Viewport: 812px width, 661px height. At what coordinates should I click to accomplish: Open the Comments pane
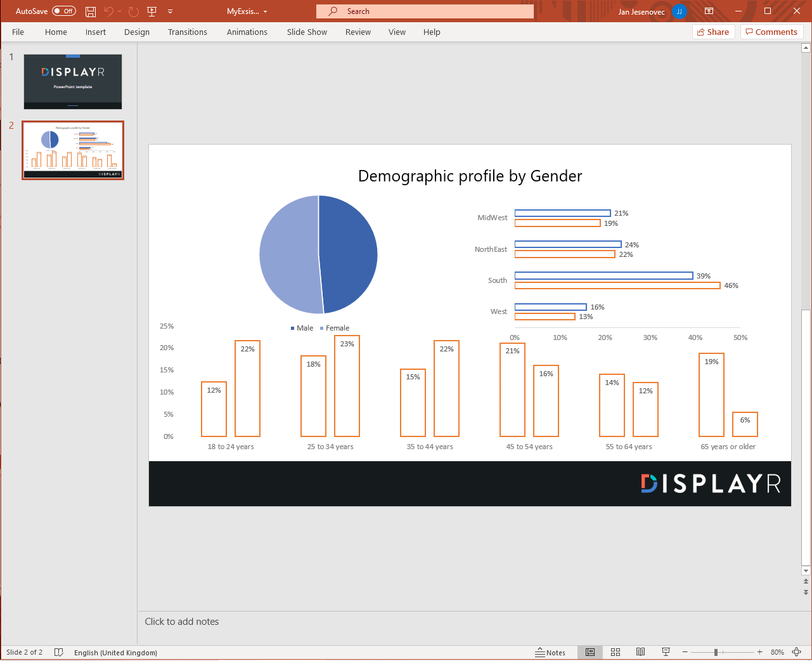(771, 32)
